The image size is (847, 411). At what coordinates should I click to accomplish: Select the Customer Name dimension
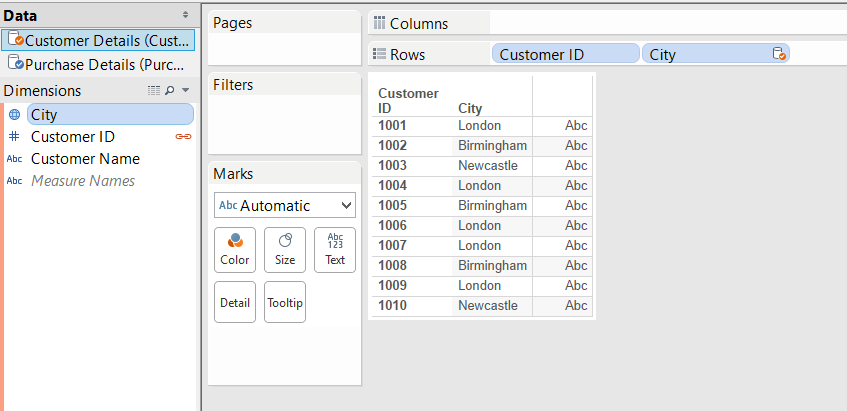coord(85,159)
